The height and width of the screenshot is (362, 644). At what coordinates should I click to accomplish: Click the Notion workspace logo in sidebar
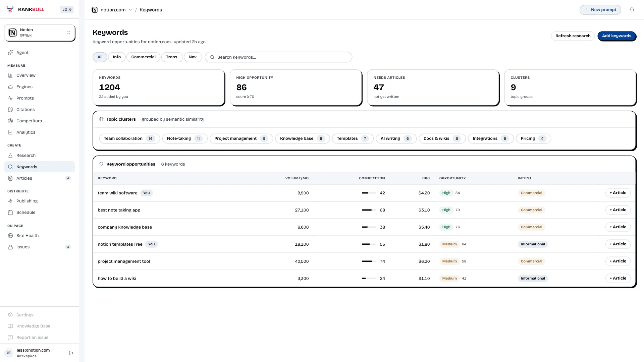pos(13,33)
